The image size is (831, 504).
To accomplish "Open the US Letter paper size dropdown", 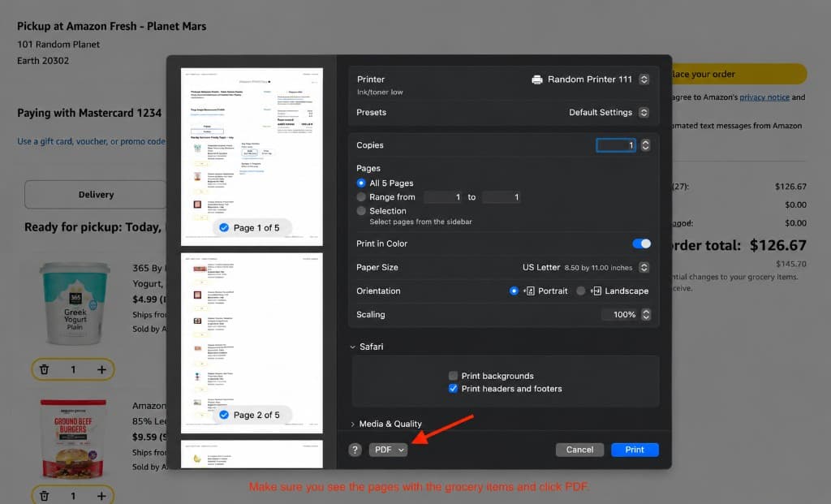I will 644,267.
